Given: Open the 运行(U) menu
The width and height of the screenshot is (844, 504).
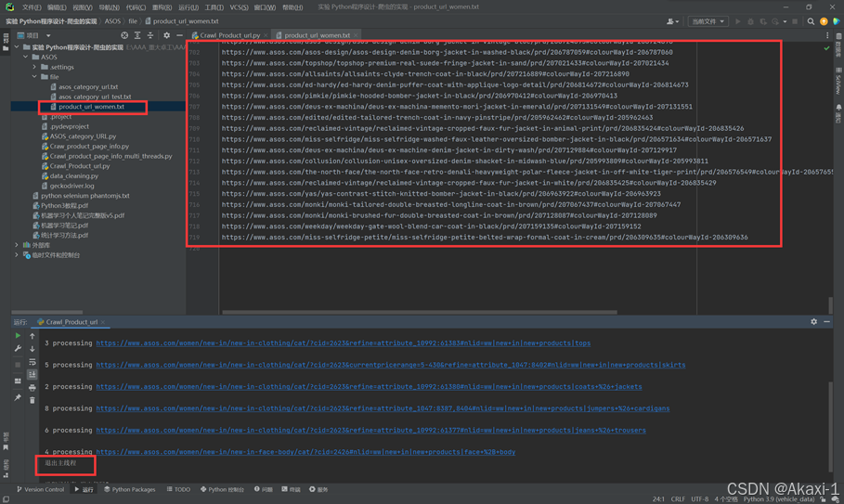Looking at the screenshot, I should point(188,7).
